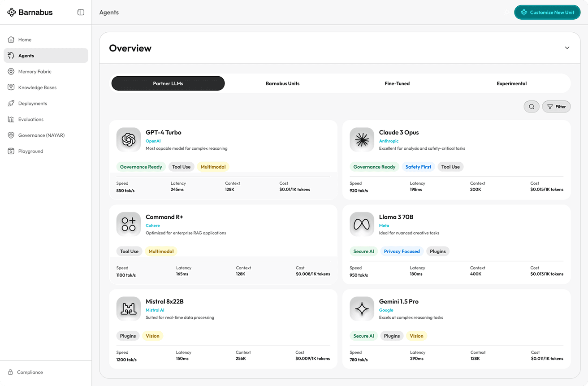Click the Mistral AI provider link
This screenshot has width=588, height=386.
[x=155, y=310]
